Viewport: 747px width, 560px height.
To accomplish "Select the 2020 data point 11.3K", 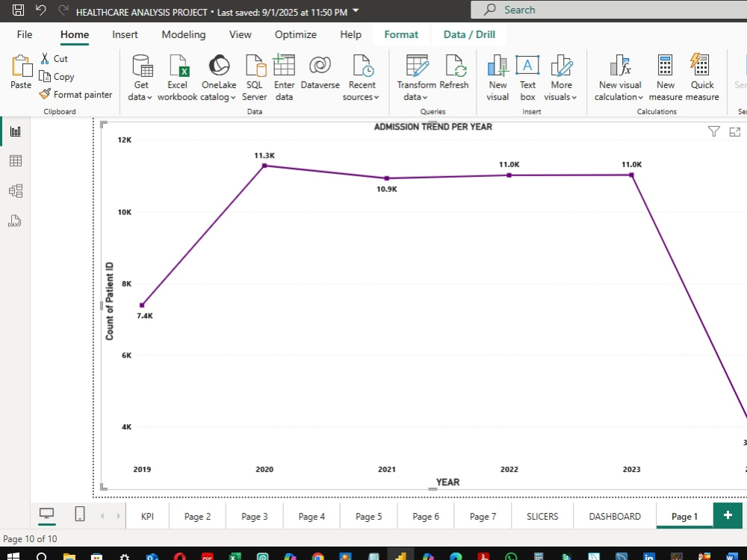I will 264,166.
